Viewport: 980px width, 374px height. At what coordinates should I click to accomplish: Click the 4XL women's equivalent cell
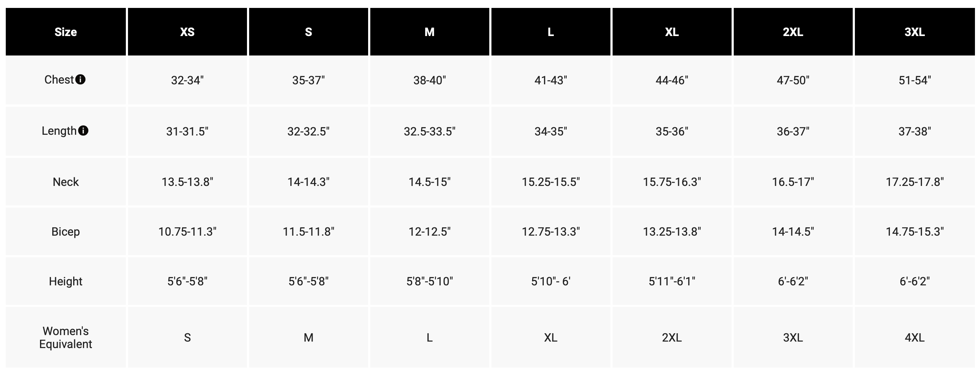(915, 338)
